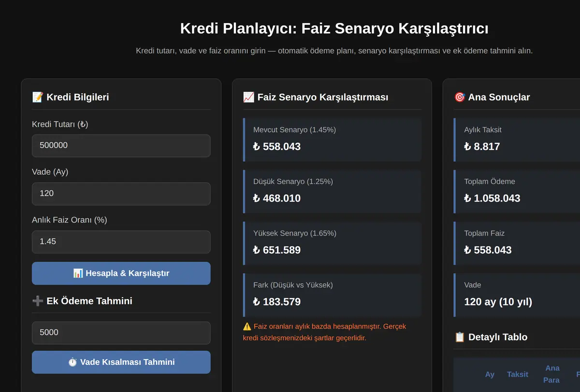The width and height of the screenshot is (580, 392).
Task: Click the ₺ 651.589 amount
Action: [x=277, y=250]
